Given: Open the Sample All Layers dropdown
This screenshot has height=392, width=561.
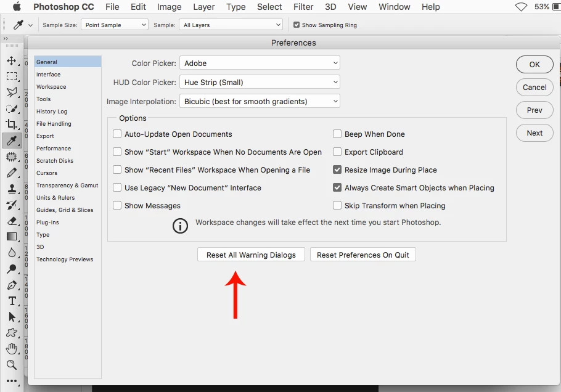Looking at the screenshot, I should click(x=231, y=25).
